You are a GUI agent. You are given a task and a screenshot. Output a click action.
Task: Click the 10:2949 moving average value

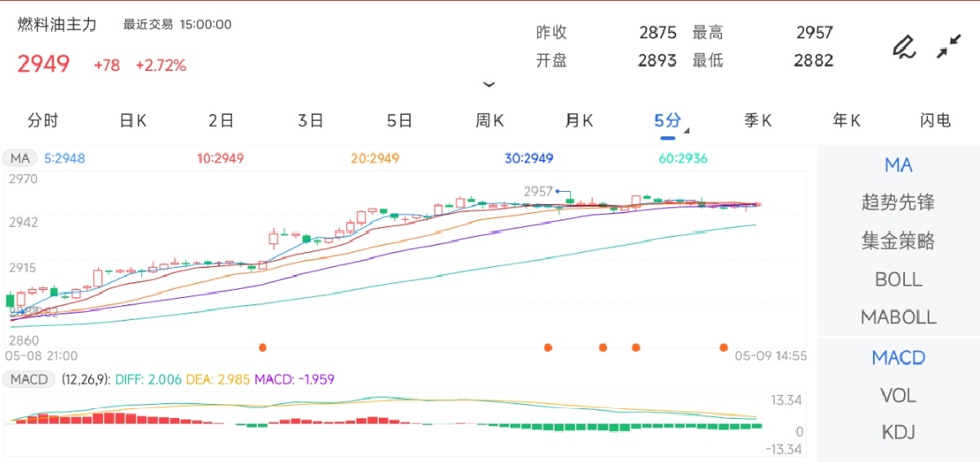click(x=220, y=158)
